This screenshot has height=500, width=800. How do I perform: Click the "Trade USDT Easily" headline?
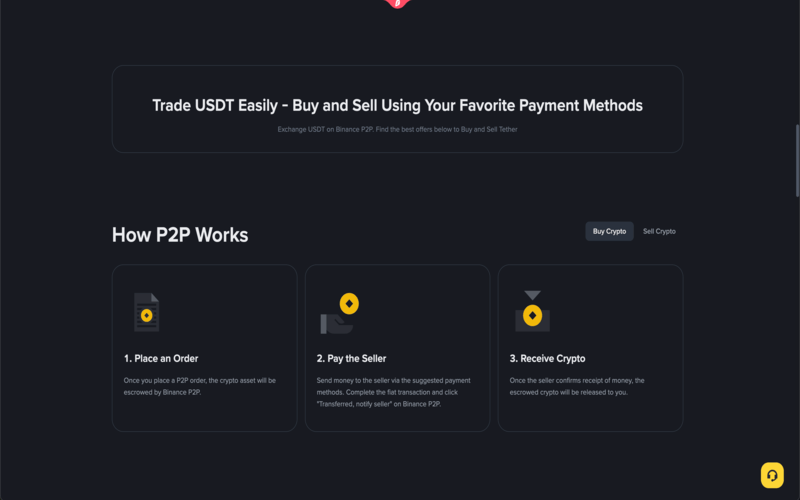(397, 105)
